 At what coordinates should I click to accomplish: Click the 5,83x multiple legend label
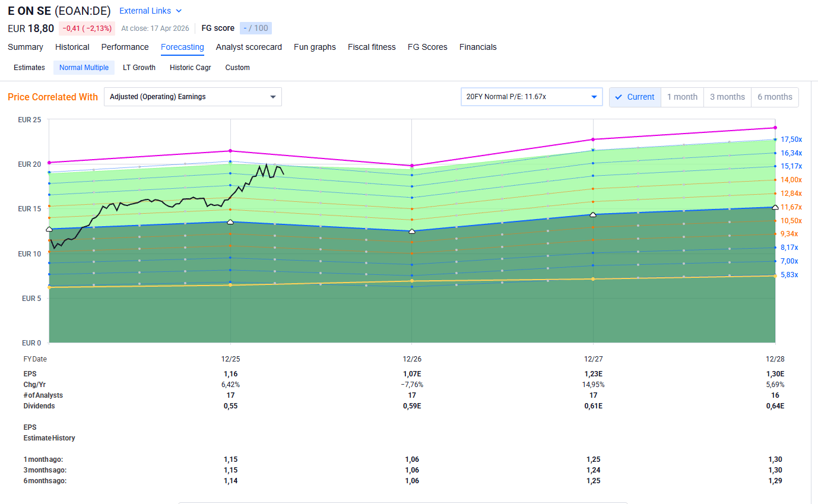pos(790,275)
